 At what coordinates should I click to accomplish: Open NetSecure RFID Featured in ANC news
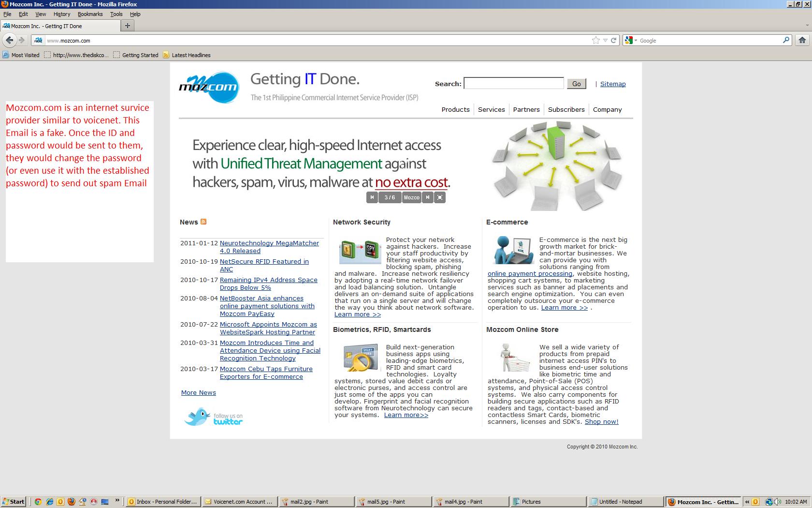[x=264, y=265]
